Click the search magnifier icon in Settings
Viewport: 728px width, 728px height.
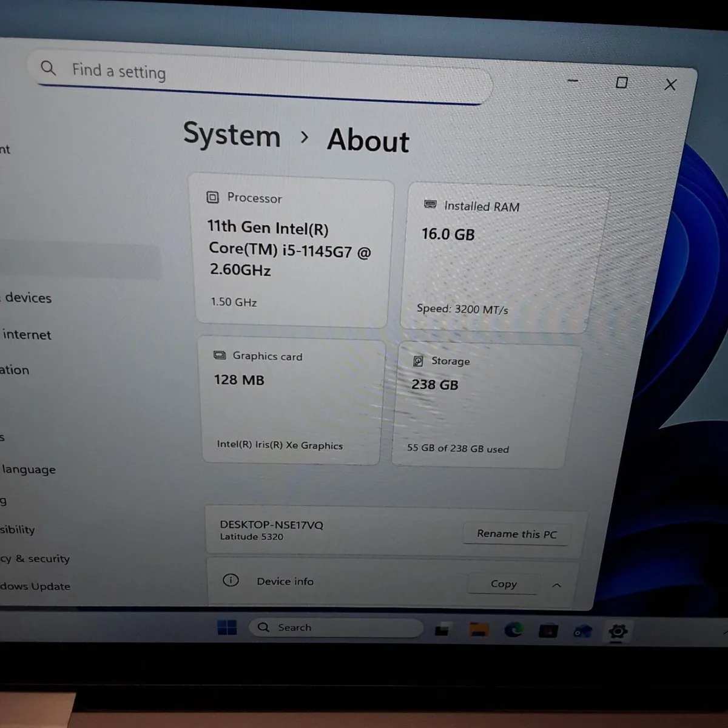[48, 68]
